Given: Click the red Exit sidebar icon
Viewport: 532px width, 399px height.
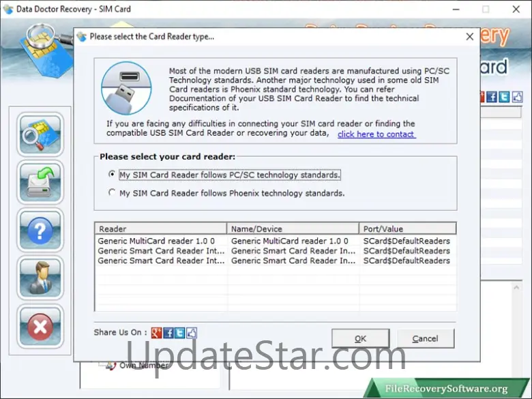Looking at the screenshot, I should point(40,327).
